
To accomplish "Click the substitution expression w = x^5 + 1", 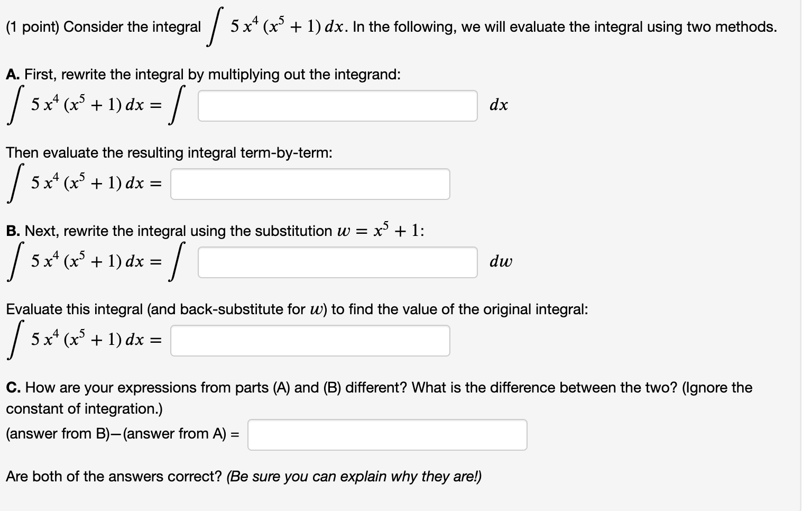I will coord(380,230).
